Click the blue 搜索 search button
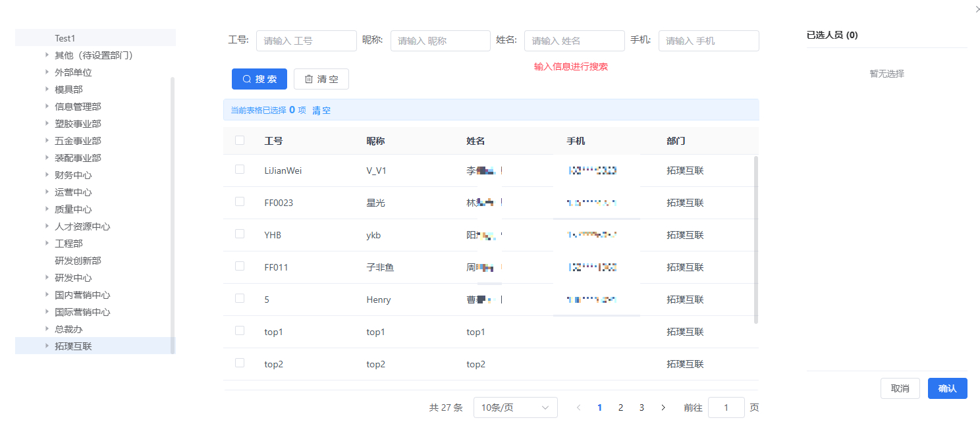This screenshot has height=445, width=980. click(259, 79)
